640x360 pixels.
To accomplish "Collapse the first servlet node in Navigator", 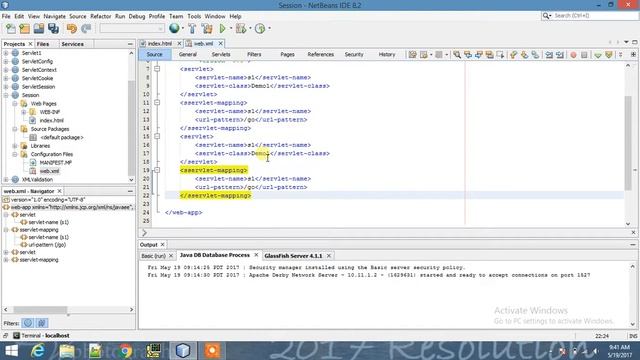I will (x=6, y=215).
